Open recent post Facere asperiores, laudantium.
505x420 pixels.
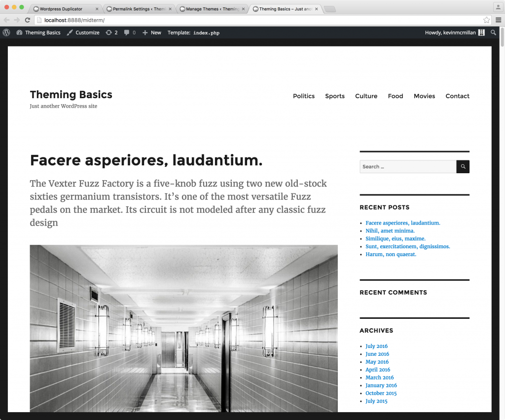tap(402, 223)
